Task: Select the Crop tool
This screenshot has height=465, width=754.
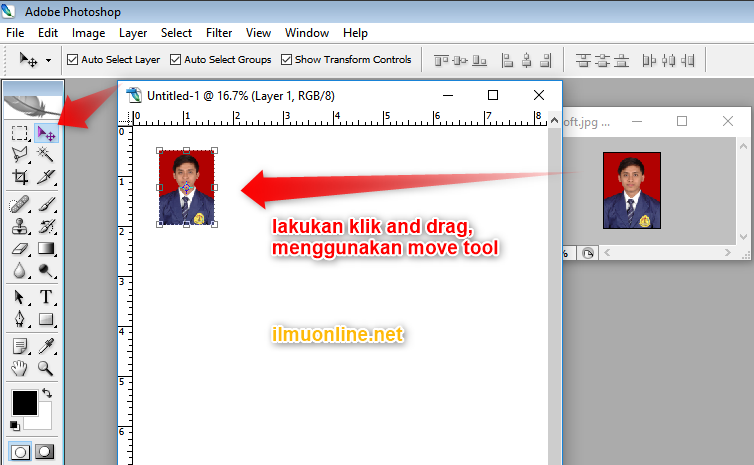Action: click(x=20, y=177)
